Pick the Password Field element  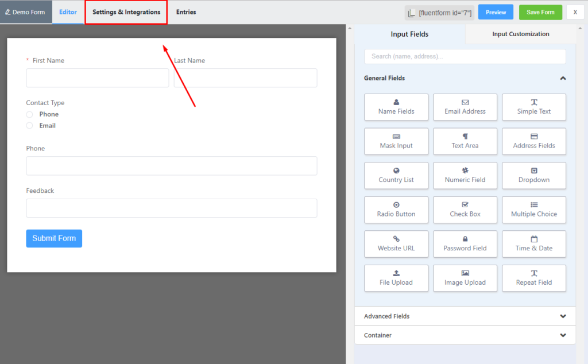pyautogui.click(x=465, y=244)
